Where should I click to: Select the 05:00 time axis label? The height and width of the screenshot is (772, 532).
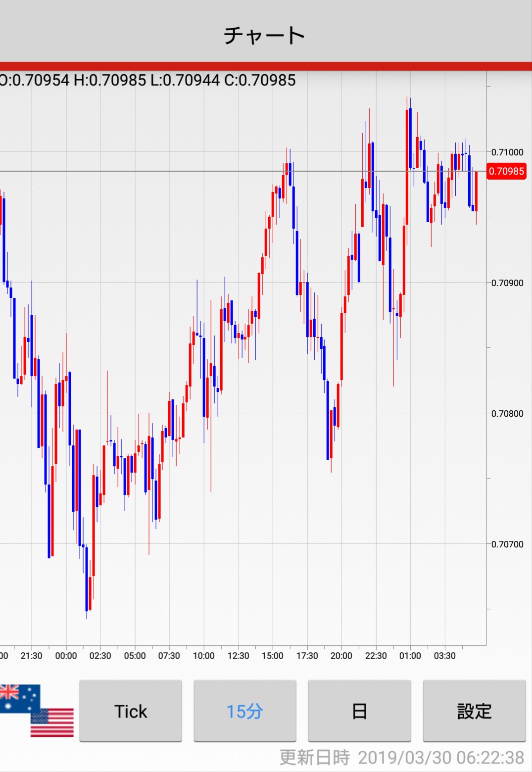[135, 656]
